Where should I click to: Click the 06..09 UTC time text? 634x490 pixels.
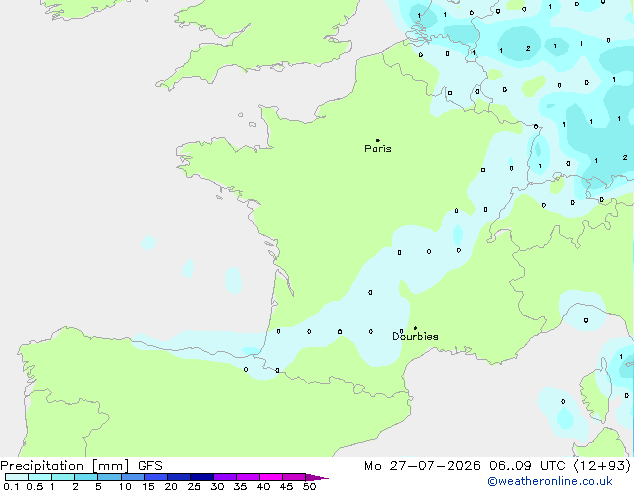(527, 466)
